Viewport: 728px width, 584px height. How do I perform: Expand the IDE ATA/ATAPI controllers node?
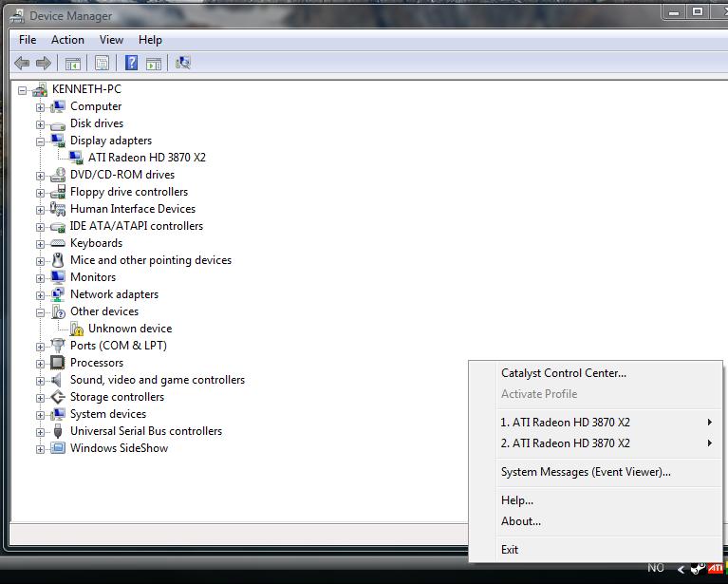coord(41,227)
